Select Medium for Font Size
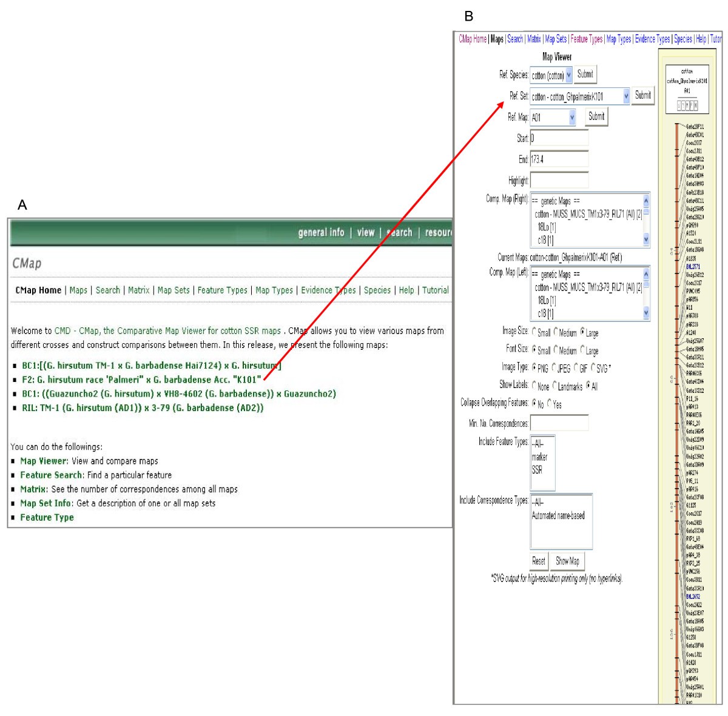728x716 pixels. pos(555,350)
